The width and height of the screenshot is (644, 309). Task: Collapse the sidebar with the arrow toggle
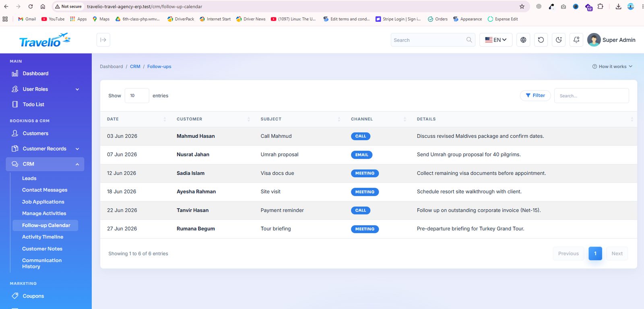pos(103,40)
